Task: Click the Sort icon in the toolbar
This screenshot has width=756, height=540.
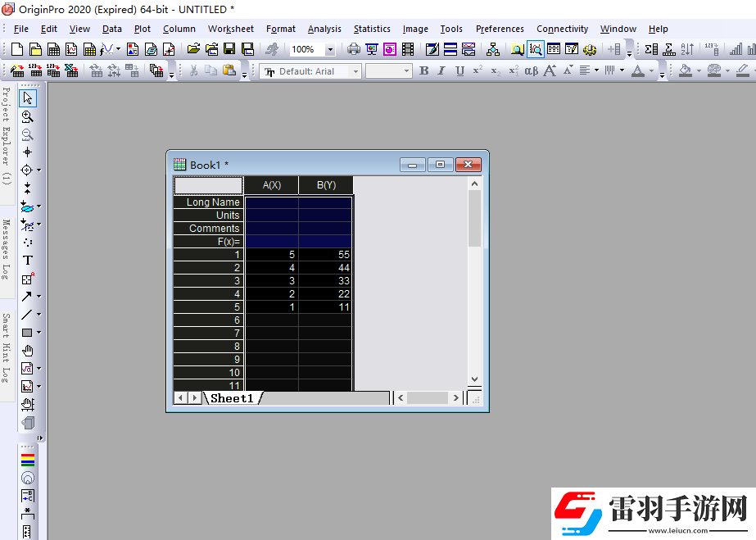Action: 688,49
